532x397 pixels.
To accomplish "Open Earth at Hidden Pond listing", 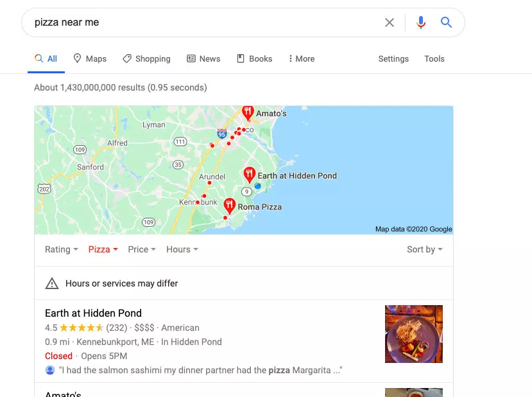I will click(93, 313).
